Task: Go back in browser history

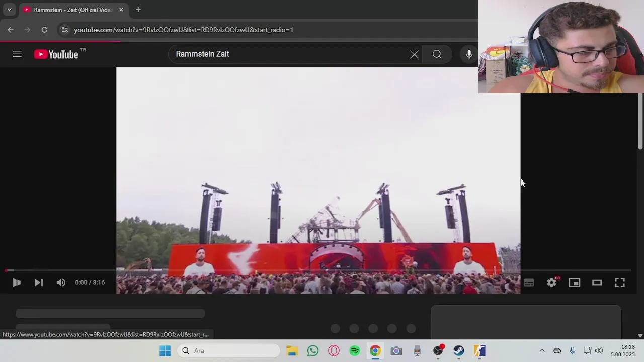Action: [11, 30]
